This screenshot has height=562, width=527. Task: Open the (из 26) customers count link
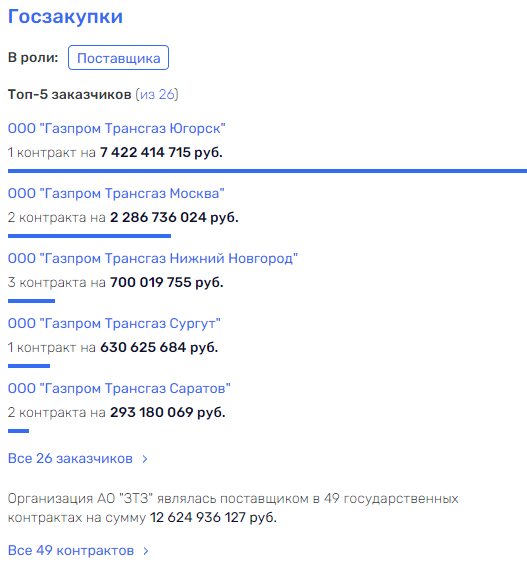(157, 94)
